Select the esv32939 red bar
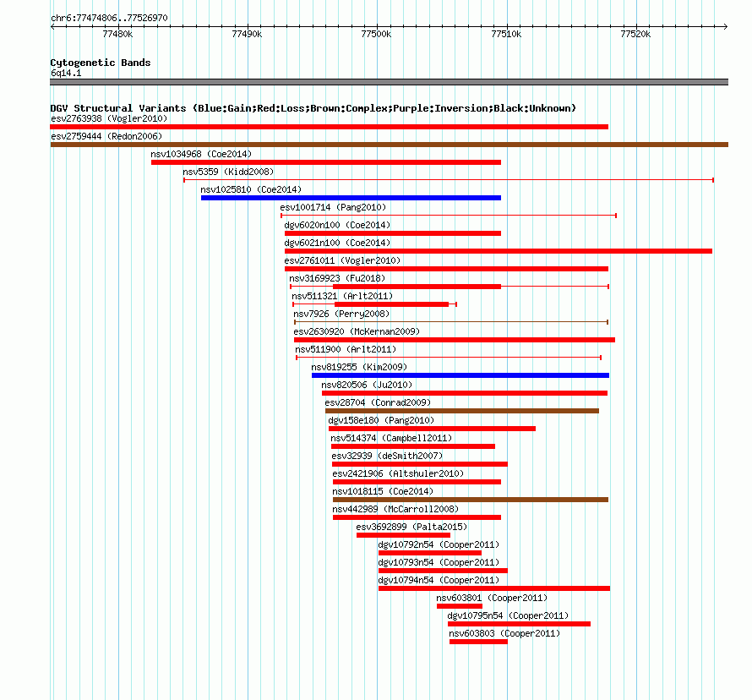752x700 pixels. click(x=420, y=464)
